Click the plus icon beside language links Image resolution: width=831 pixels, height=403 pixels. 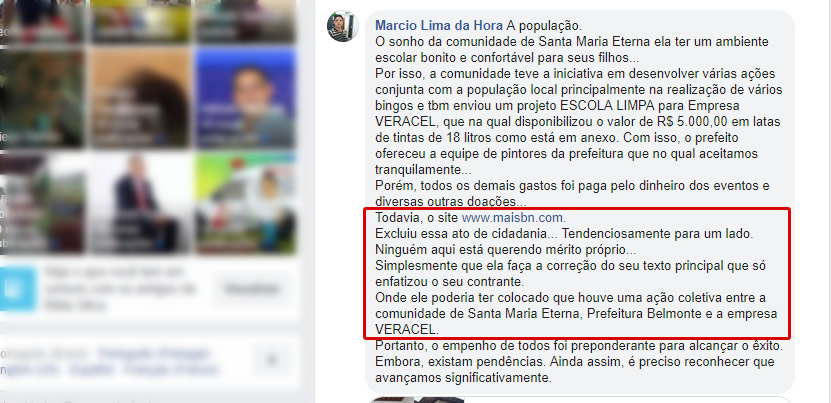(272, 360)
